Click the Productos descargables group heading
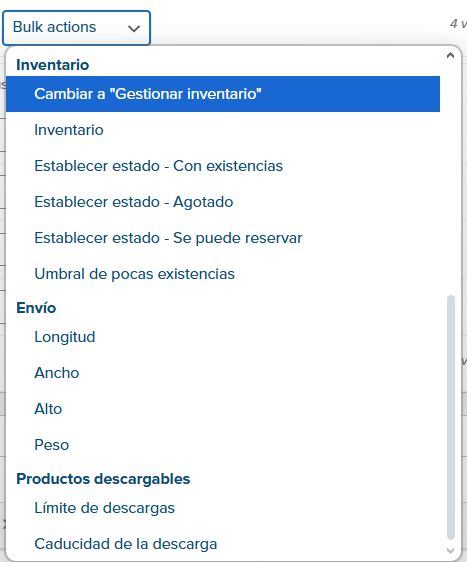467x562 pixels. [103, 479]
